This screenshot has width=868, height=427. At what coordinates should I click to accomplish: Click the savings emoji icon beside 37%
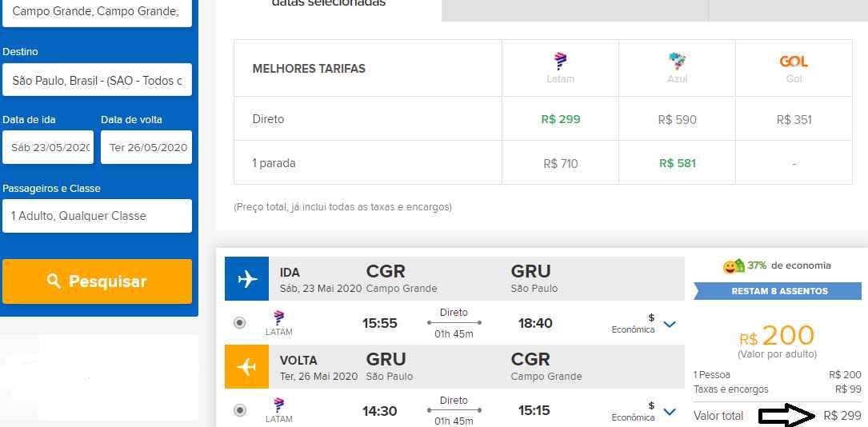coord(734,266)
